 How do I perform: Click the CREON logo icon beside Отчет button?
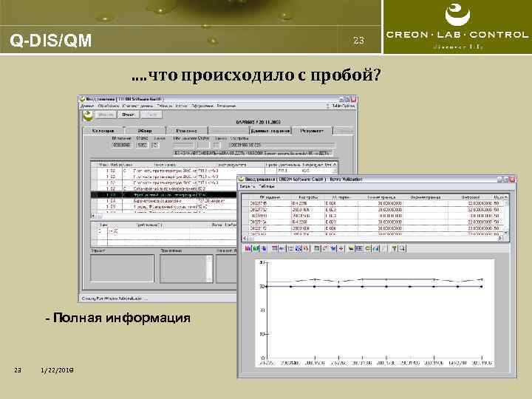click(88, 115)
